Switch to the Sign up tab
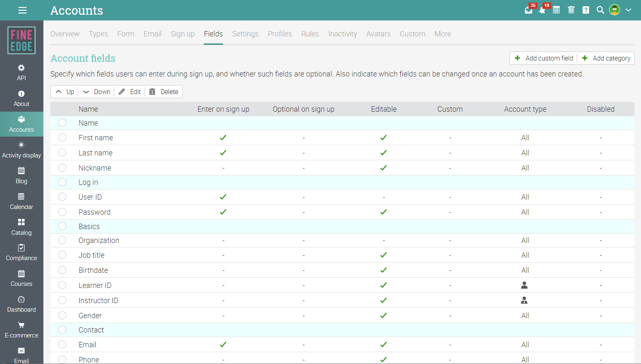 pos(183,34)
